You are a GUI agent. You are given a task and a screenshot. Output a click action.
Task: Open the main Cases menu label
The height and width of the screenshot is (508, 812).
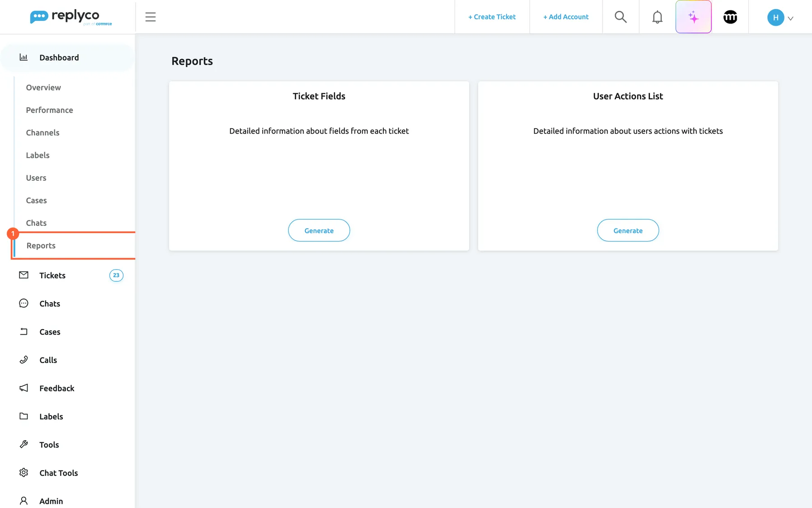[50, 332]
